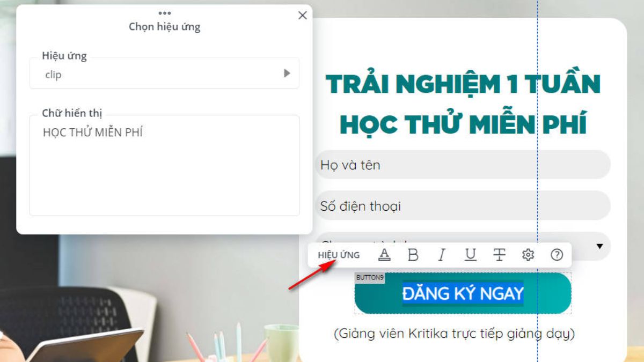Viewport: 644px width, 362px height.
Task: Apply strikethrough formatting via the toolbar icon
Action: click(499, 255)
